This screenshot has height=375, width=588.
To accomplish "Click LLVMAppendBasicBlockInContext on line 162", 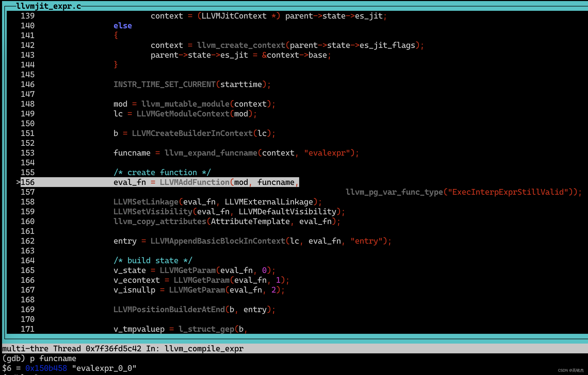I will click(218, 241).
